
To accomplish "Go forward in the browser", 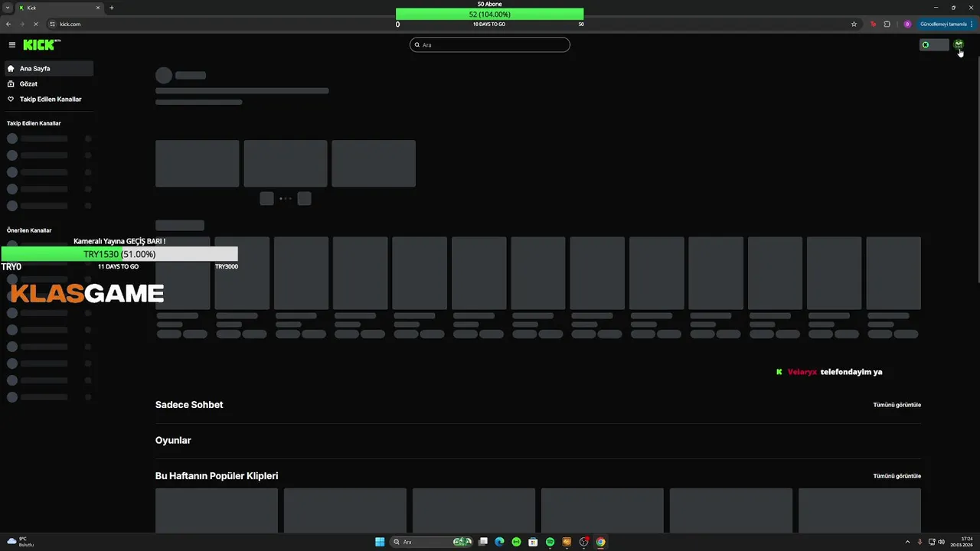I will (x=22, y=24).
